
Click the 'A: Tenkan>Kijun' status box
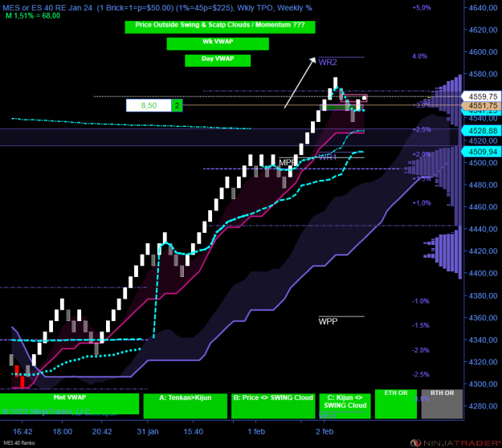[x=186, y=405]
